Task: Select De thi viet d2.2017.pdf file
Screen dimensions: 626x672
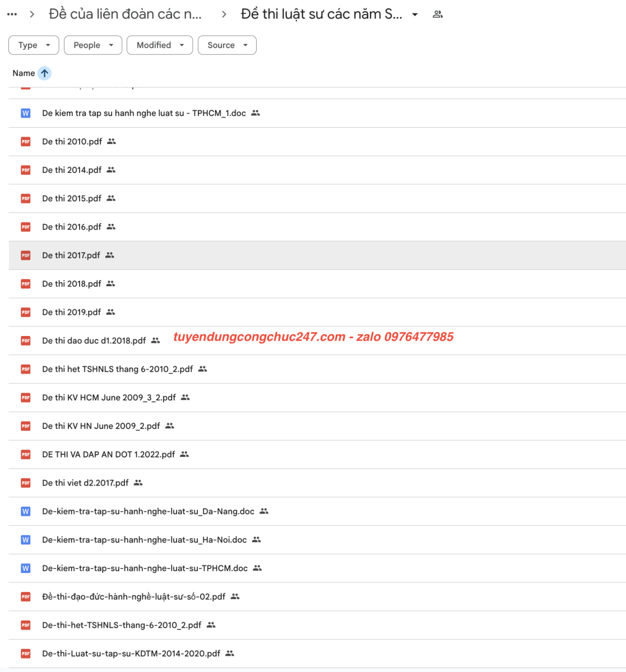Action: pyautogui.click(x=85, y=483)
